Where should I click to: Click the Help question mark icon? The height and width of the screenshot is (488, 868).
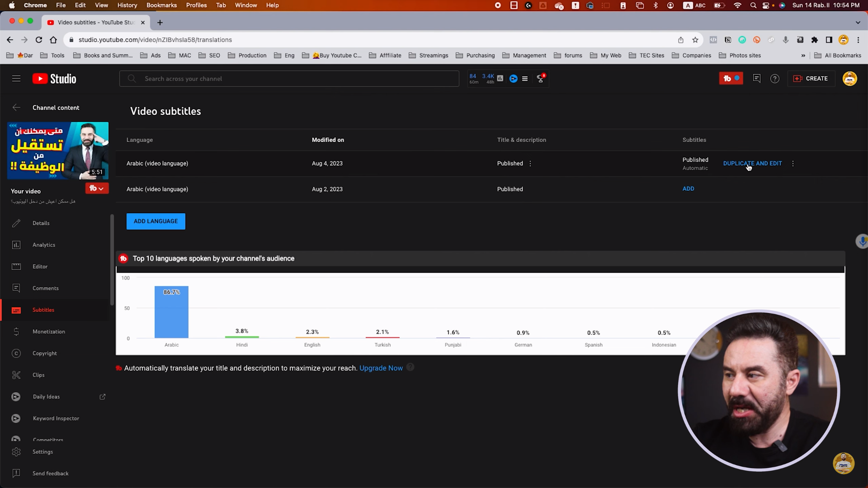pyautogui.click(x=774, y=79)
